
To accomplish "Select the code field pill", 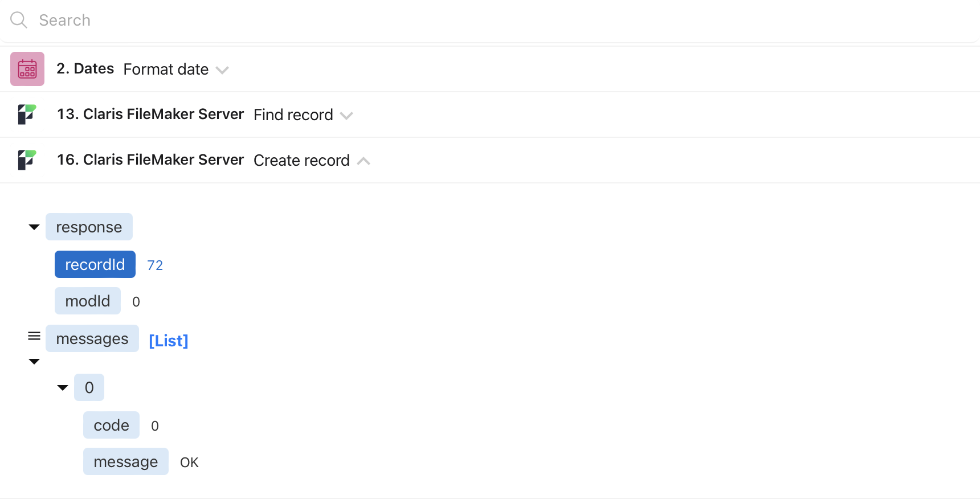I will (x=111, y=425).
